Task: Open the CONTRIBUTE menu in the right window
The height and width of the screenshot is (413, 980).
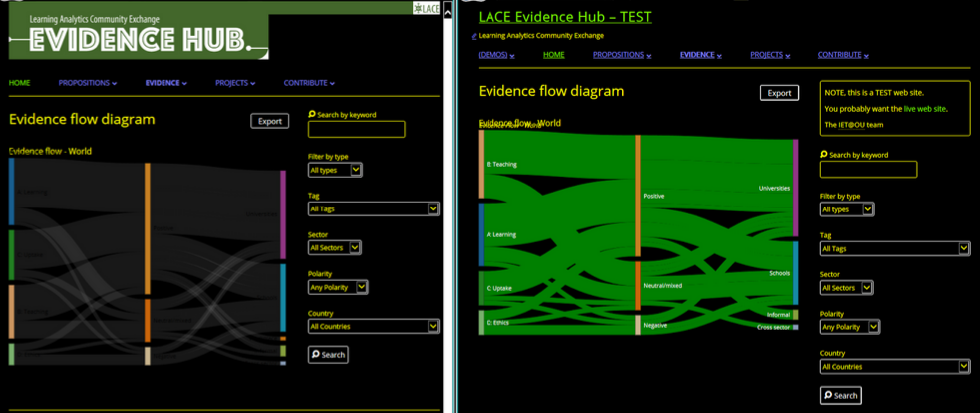Action: [843, 55]
